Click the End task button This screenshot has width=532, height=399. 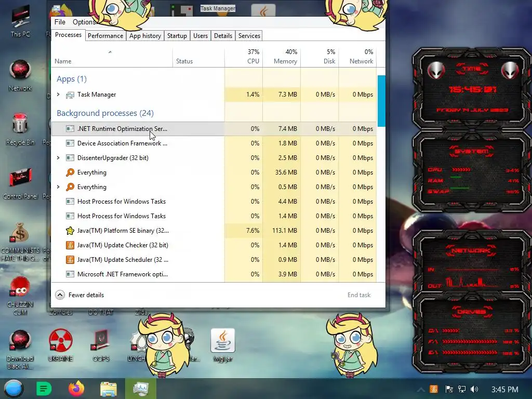(x=359, y=295)
